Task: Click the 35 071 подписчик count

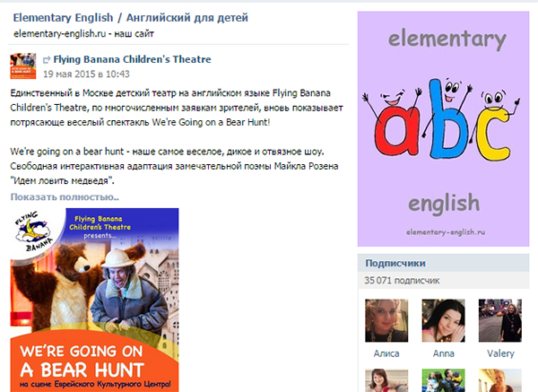Action: (402, 281)
